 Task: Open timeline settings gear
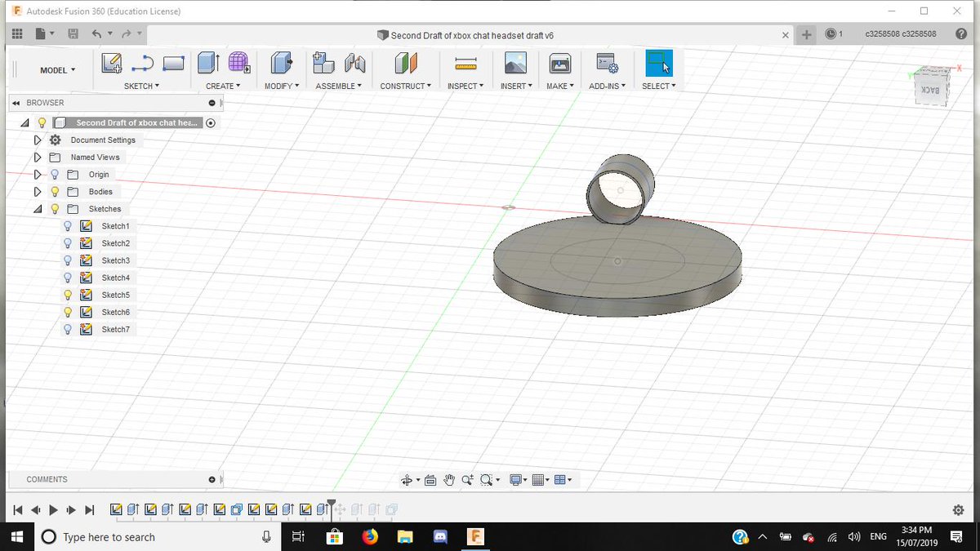(959, 510)
